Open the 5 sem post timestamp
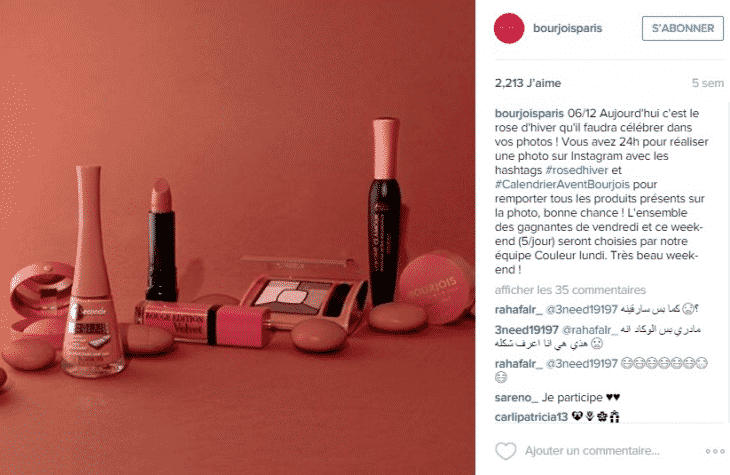The width and height of the screenshot is (730, 475). pyautogui.click(x=708, y=83)
